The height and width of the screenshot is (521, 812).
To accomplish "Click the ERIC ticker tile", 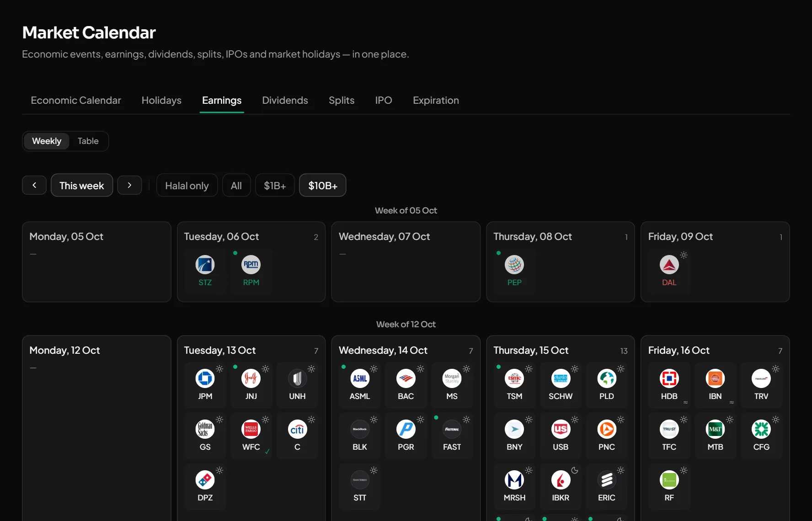I will point(607,487).
